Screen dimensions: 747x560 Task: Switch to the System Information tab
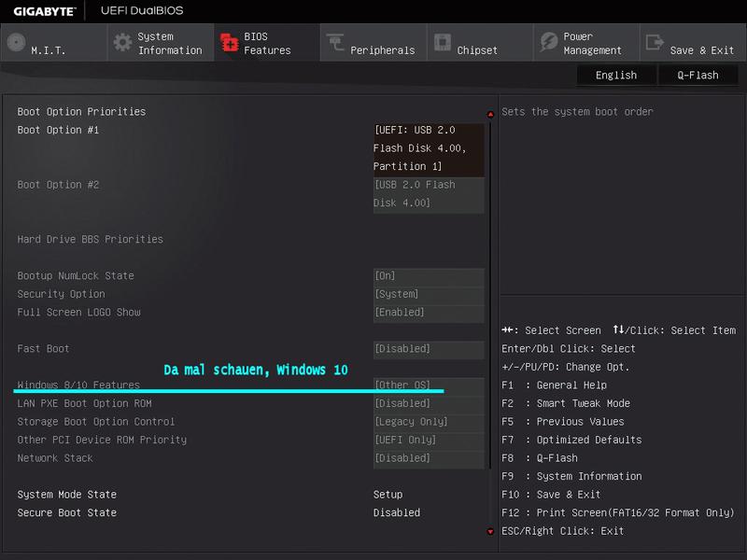(x=161, y=42)
